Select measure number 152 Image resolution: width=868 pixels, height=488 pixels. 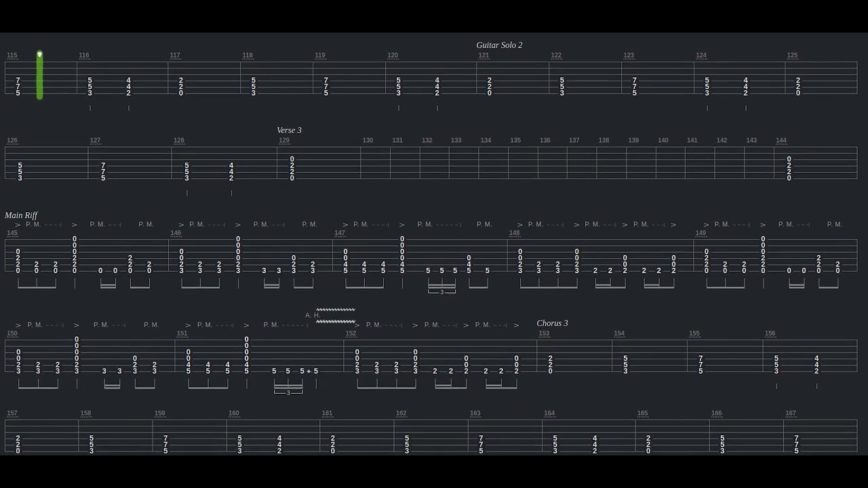pos(351,333)
